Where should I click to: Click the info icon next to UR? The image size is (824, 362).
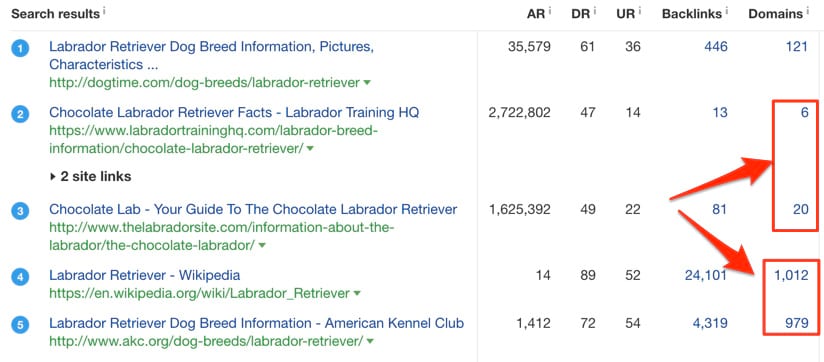pos(640,10)
